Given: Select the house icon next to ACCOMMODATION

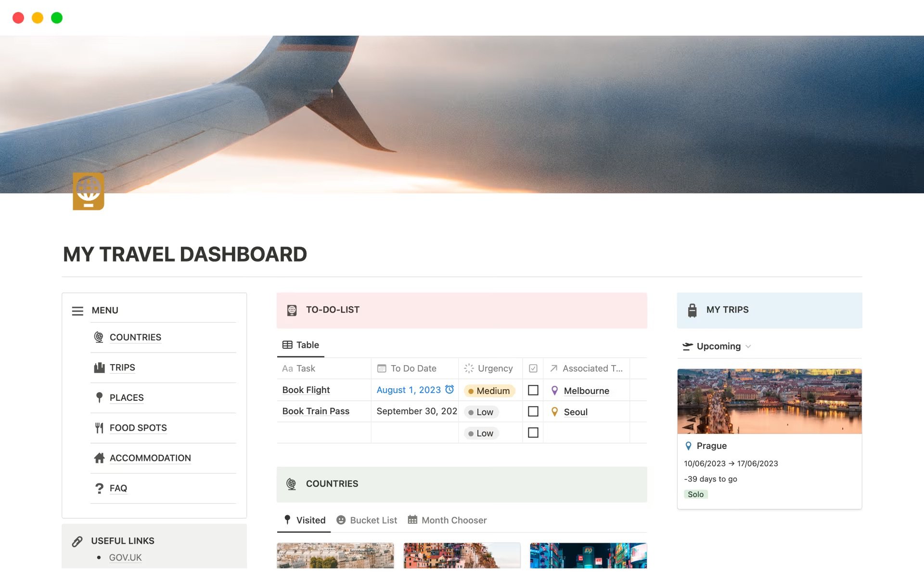Looking at the screenshot, I should 99,458.
